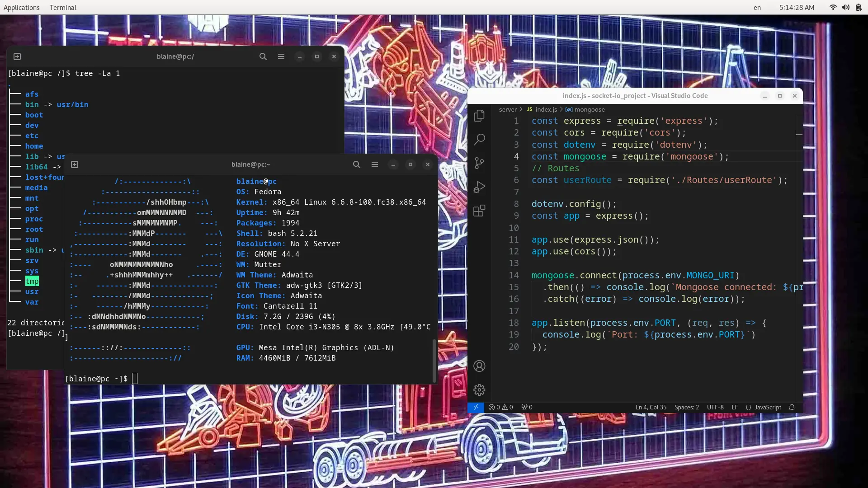Click the 'tree -La 1' command text
868x488 pixels.
click(97, 73)
